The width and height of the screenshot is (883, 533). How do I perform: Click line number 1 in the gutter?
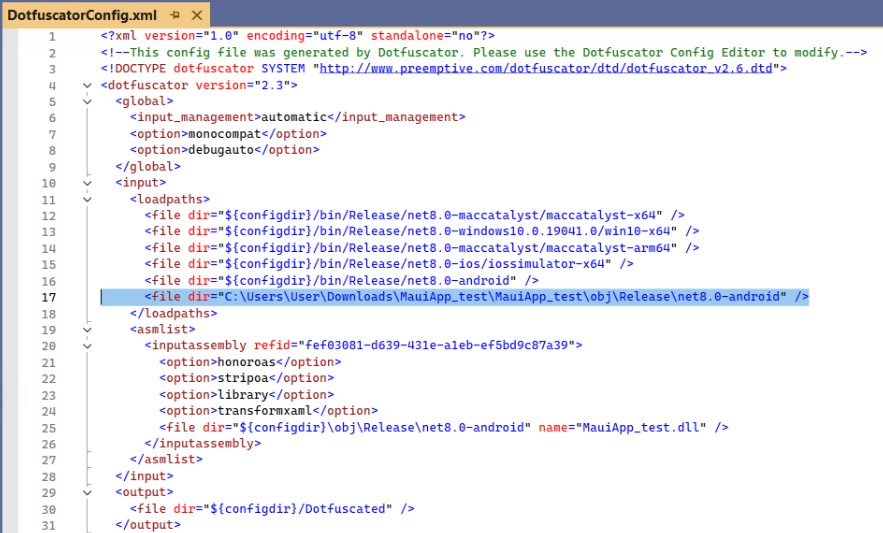click(x=52, y=36)
